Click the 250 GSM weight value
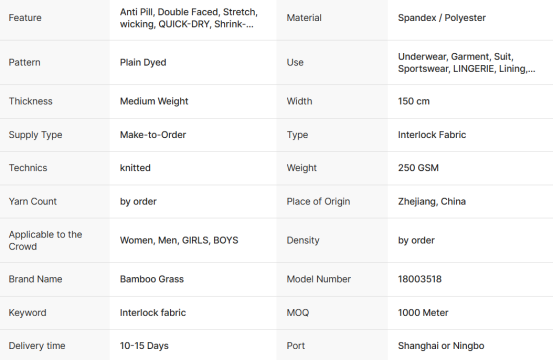 (x=418, y=168)
